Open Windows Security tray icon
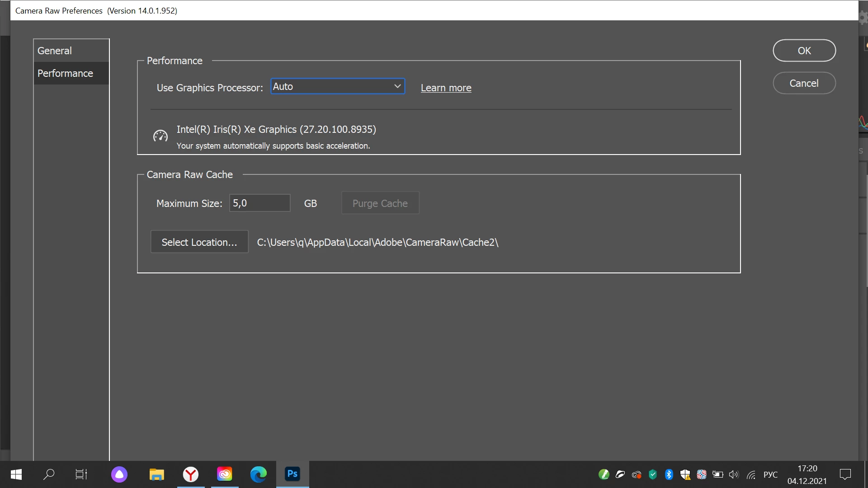Image resolution: width=868 pixels, height=488 pixels. click(x=685, y=474)
